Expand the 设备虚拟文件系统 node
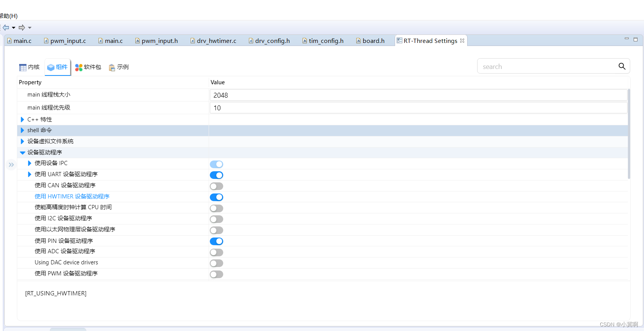This screenshot has width=644, height=331. pyautogui.click(x=22, y=141)
